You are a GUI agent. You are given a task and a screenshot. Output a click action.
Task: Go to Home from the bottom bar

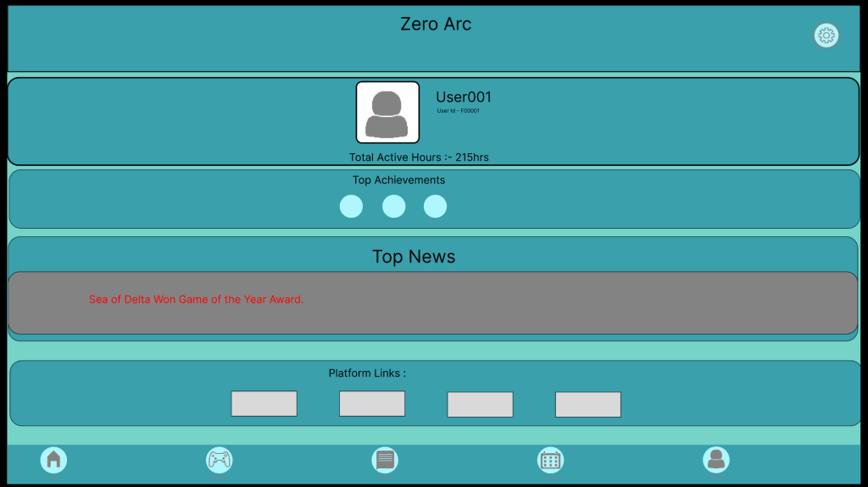click(53, 460)
